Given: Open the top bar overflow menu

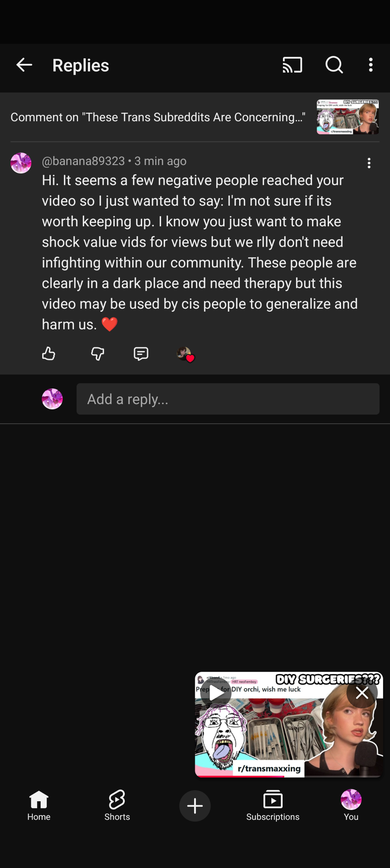Looking at the screenshot, I should (x=370, y=65).
